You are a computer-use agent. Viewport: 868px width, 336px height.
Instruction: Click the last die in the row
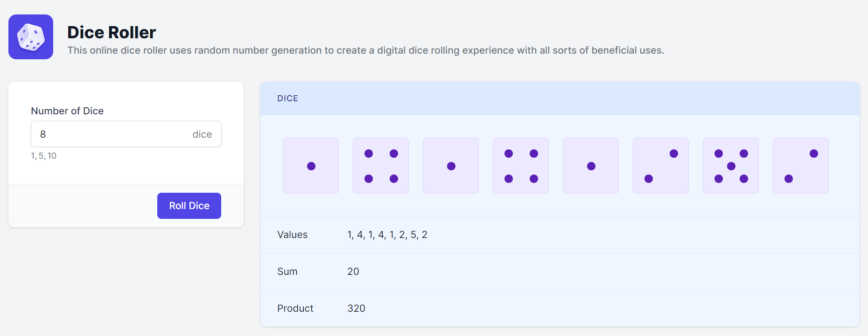pyautogui.click(x=801, y=166)
